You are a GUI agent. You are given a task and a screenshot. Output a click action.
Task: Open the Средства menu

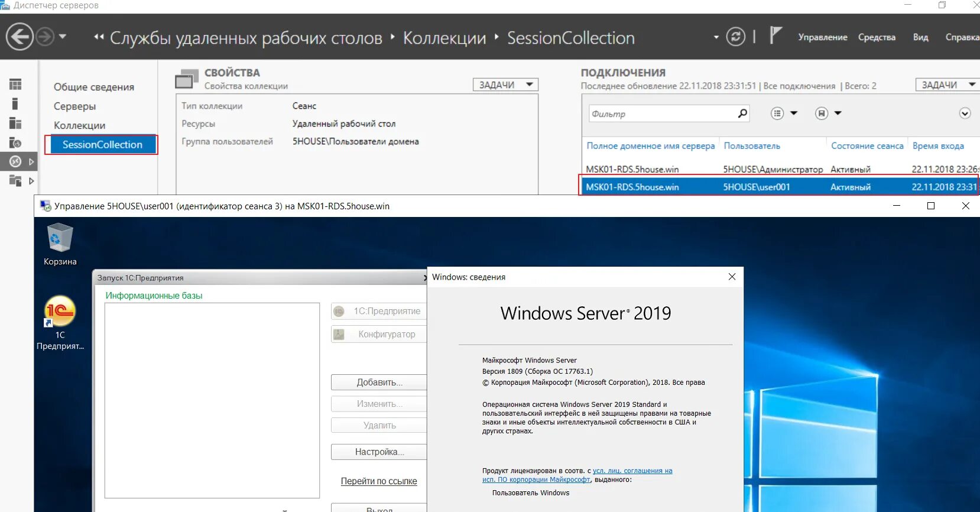click(x=877, y=37)
